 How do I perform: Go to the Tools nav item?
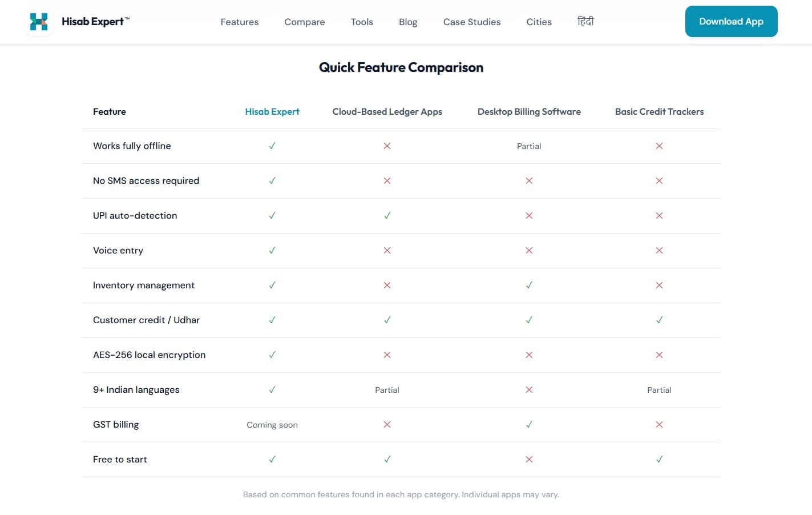(362, 22)
